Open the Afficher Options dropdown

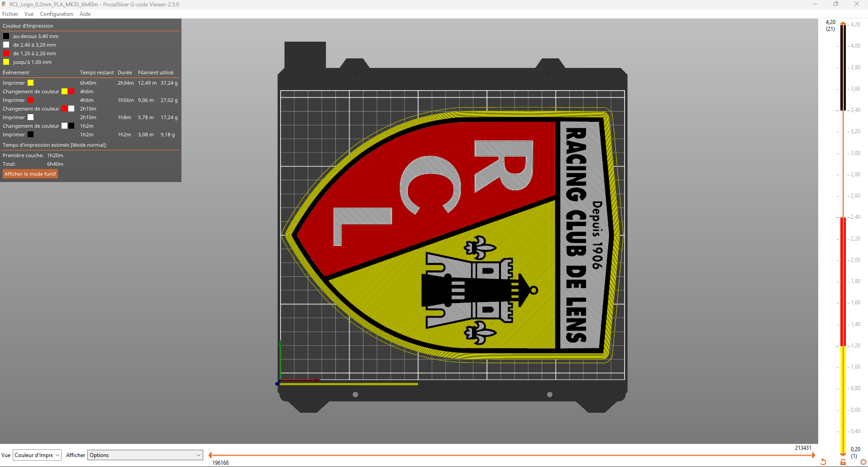click(x=144, y=455)
